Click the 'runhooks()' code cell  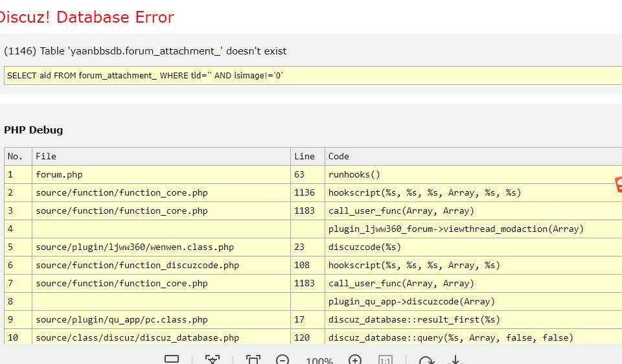[473, 174]
